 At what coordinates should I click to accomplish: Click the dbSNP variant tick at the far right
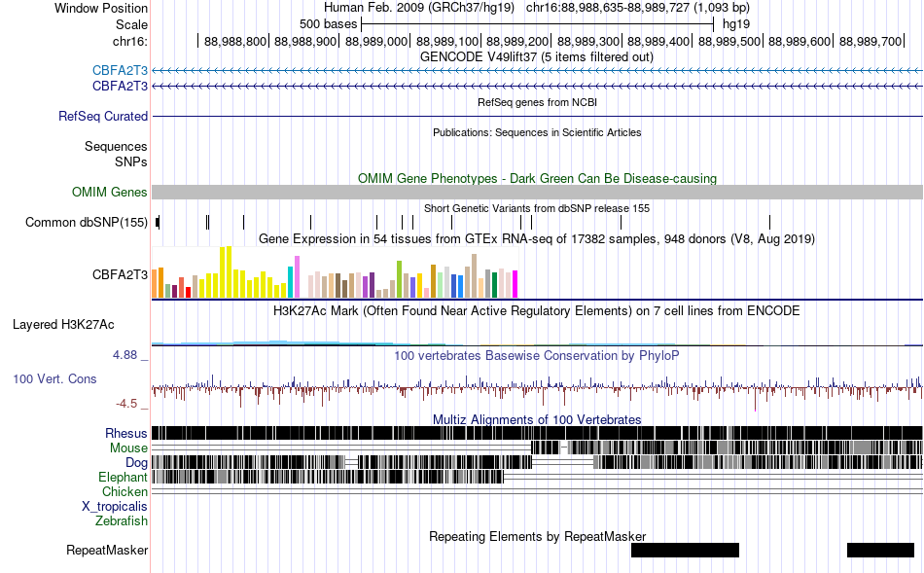click(x=769, y=222)
